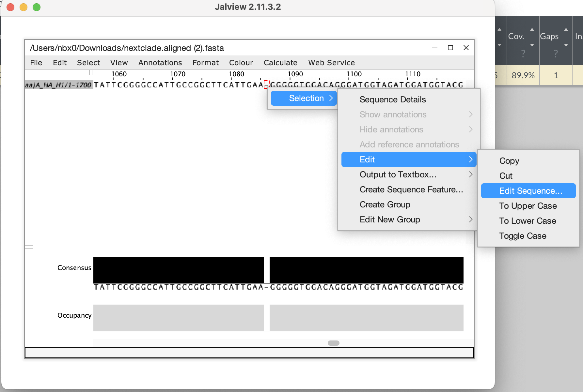
Task: Click the macOS green zoom window button
Action: click(37, 7)
